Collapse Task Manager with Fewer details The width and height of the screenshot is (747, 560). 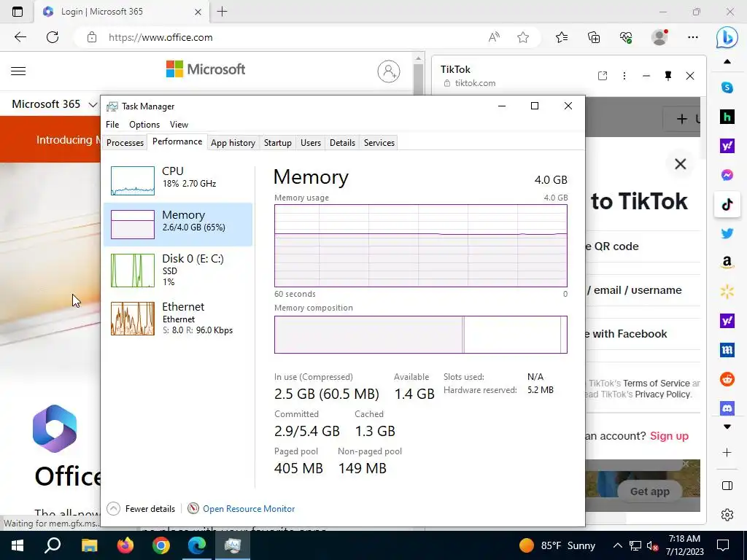point(141,508)
